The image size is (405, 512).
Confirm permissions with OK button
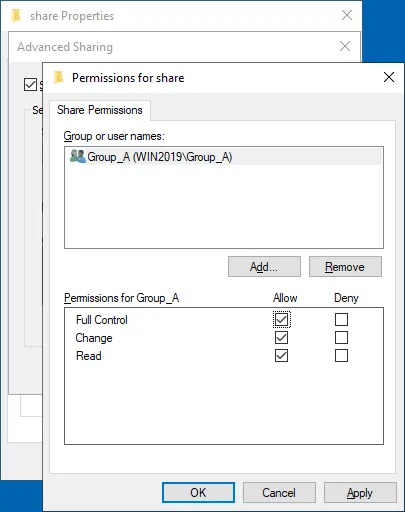click(x=198, y=493)
